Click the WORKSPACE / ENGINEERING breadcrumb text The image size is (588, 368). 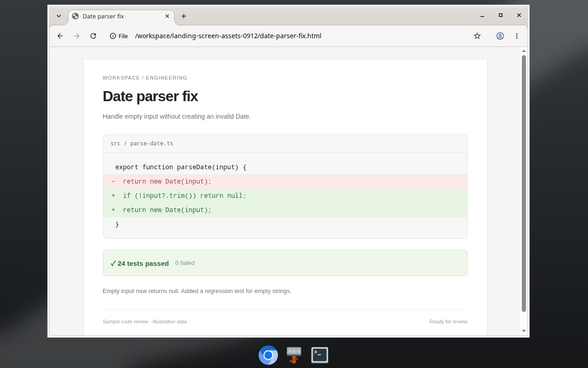pyautogui.click(x=145, y=78)
